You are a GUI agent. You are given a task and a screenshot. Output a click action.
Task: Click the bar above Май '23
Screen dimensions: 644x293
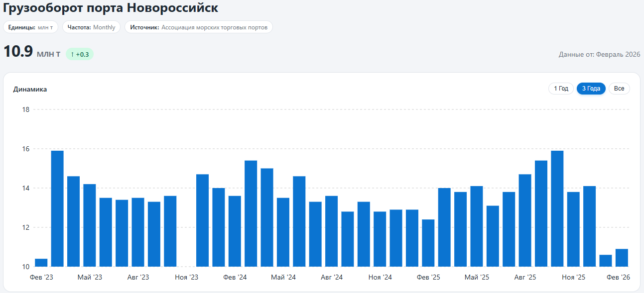[x=90, y=225]
